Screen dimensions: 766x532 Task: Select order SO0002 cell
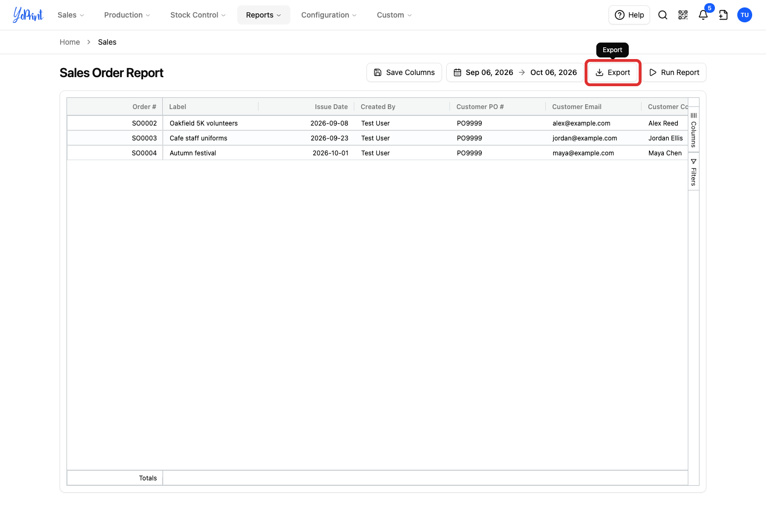(115, 123)
